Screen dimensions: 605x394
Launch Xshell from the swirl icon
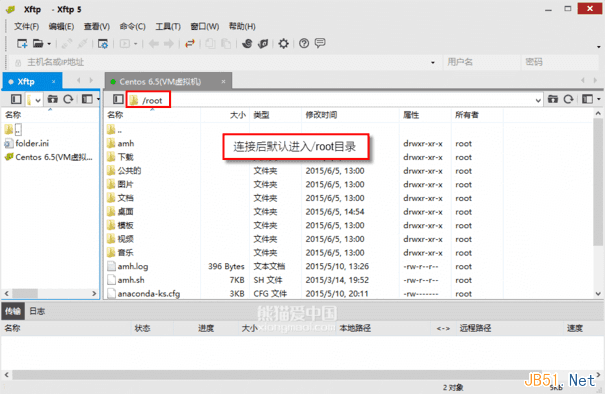[247, 44]
